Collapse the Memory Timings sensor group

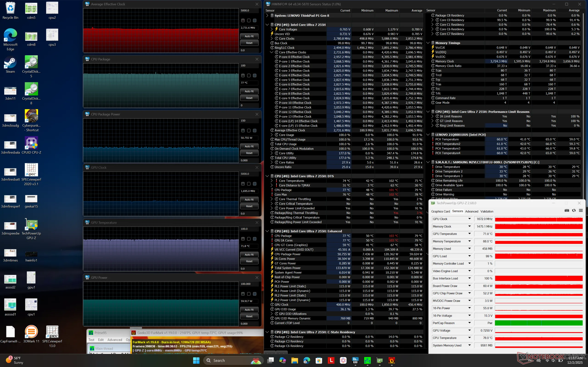428,43
